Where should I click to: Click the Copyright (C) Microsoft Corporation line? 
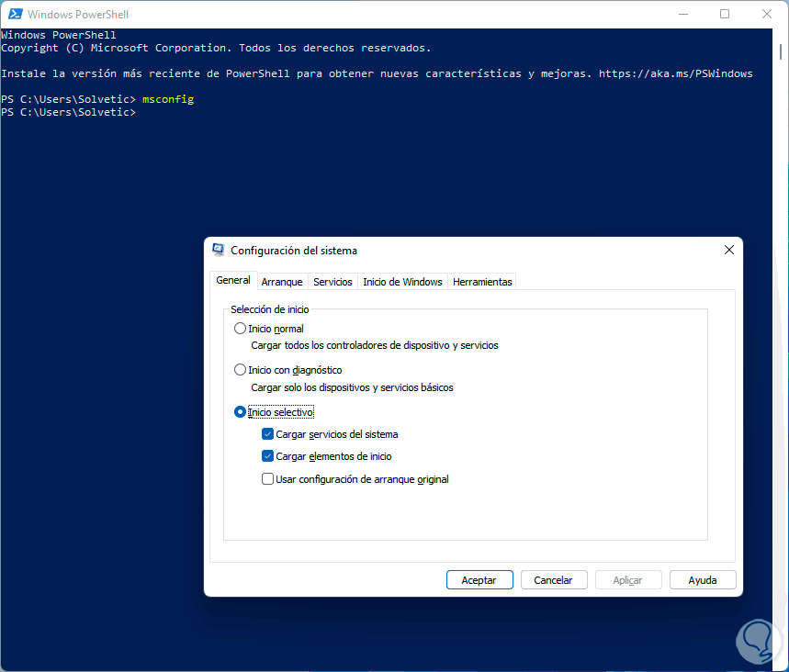tap(216, 48)
